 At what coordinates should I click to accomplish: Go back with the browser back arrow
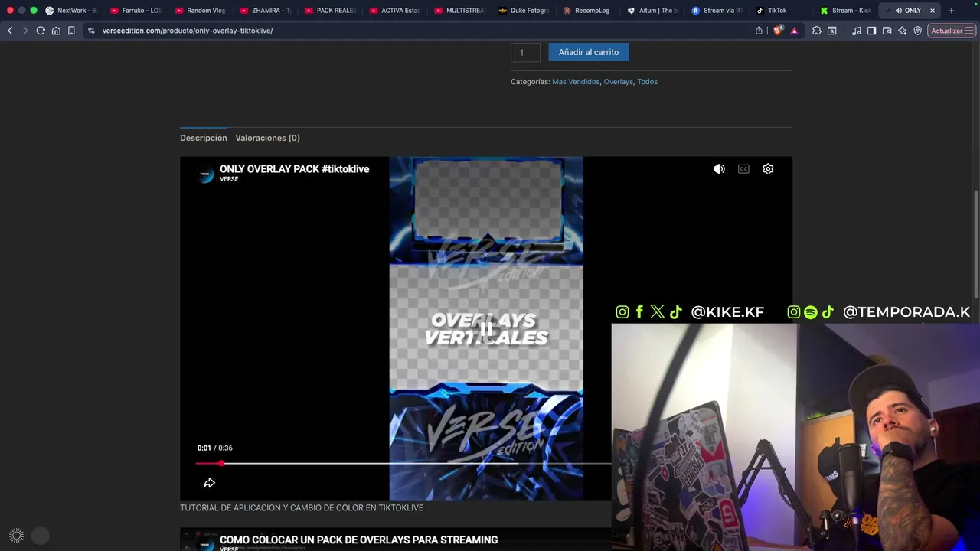[x=10, y=31]
